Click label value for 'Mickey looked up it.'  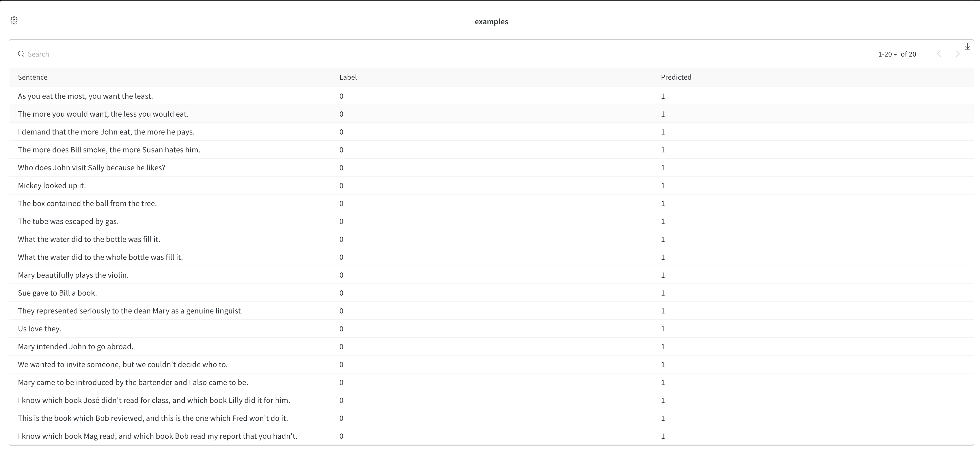click(x=341, y=186)
